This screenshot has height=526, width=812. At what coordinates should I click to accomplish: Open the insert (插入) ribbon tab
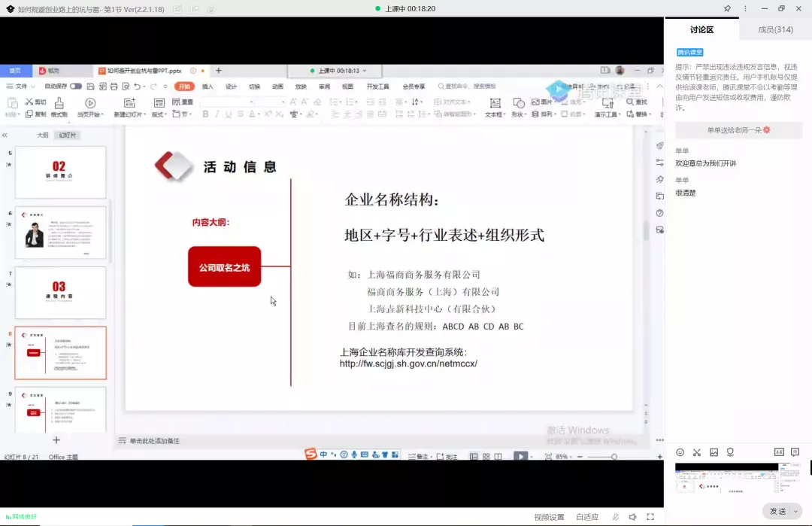click(208, 87)
